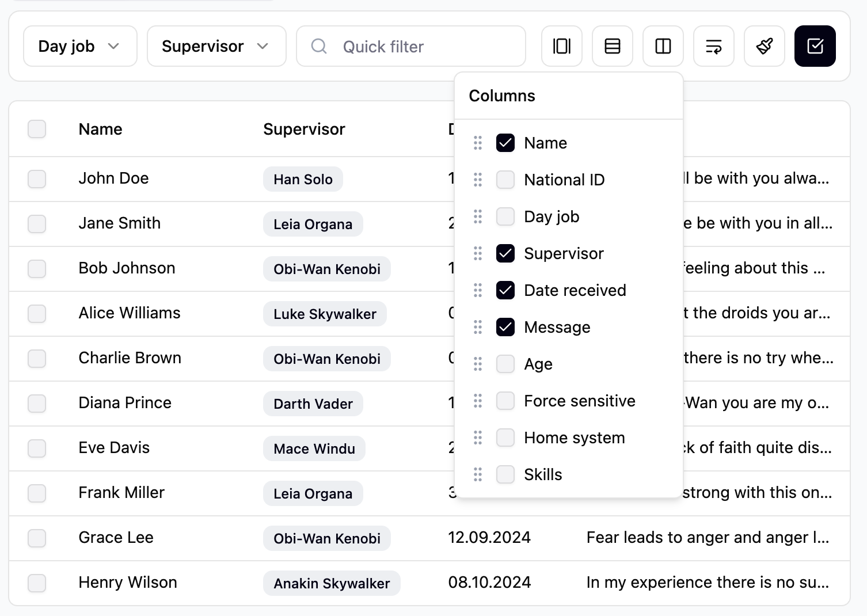The image size is (867, 616).
Task: Select the Age column entry
Action: coord(538,364)
